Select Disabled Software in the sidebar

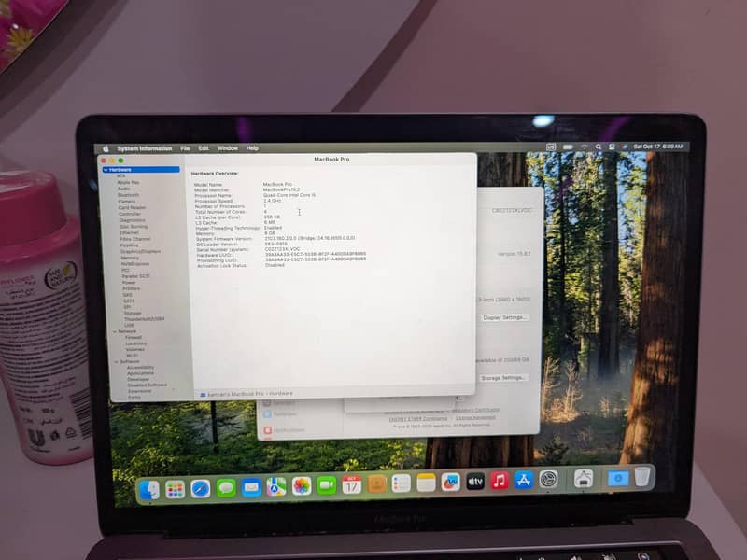(x=148, y=385)
